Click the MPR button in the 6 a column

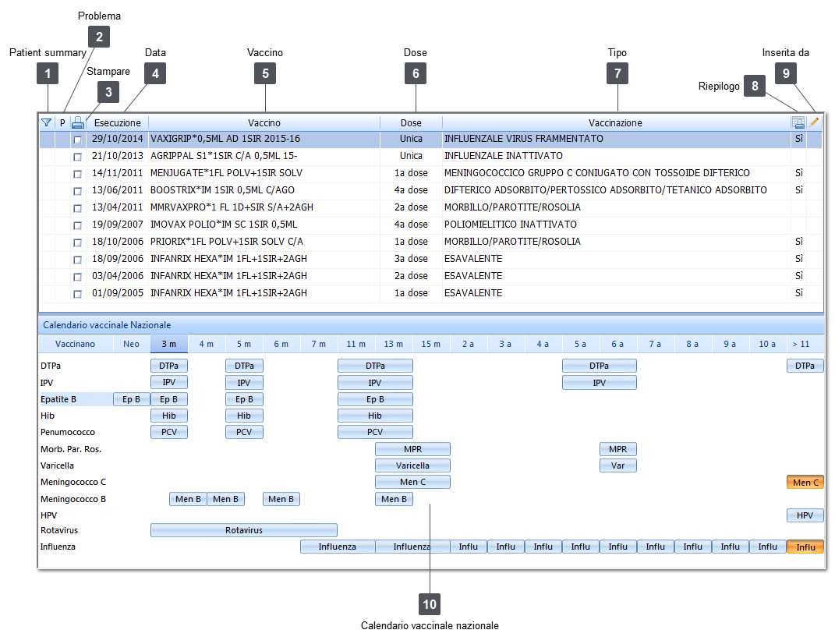click(x=617, y=449)
